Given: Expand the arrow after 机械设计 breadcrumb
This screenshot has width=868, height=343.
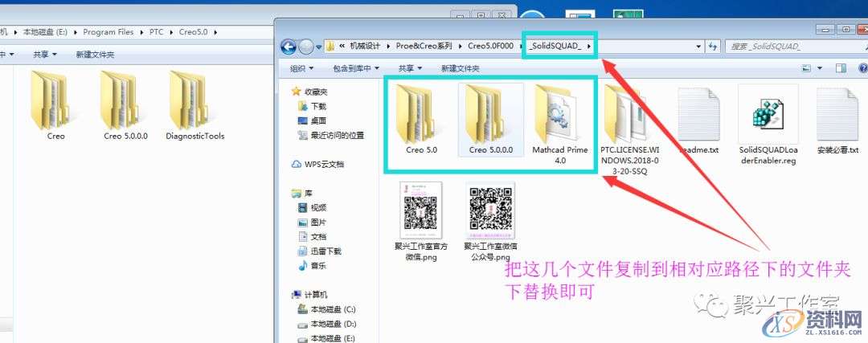Looking at the screenshot, I should 388,47.
